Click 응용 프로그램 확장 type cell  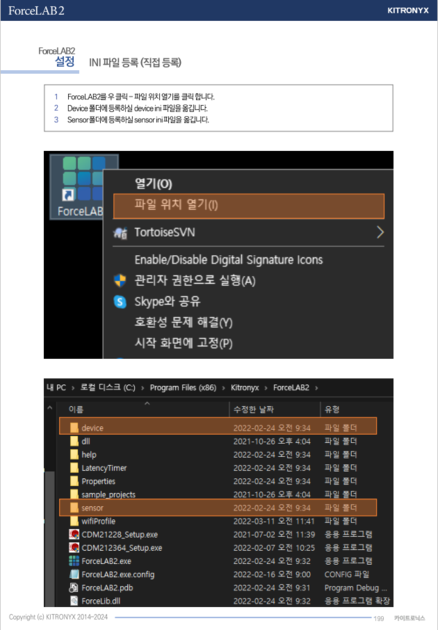tap(357, 601)
